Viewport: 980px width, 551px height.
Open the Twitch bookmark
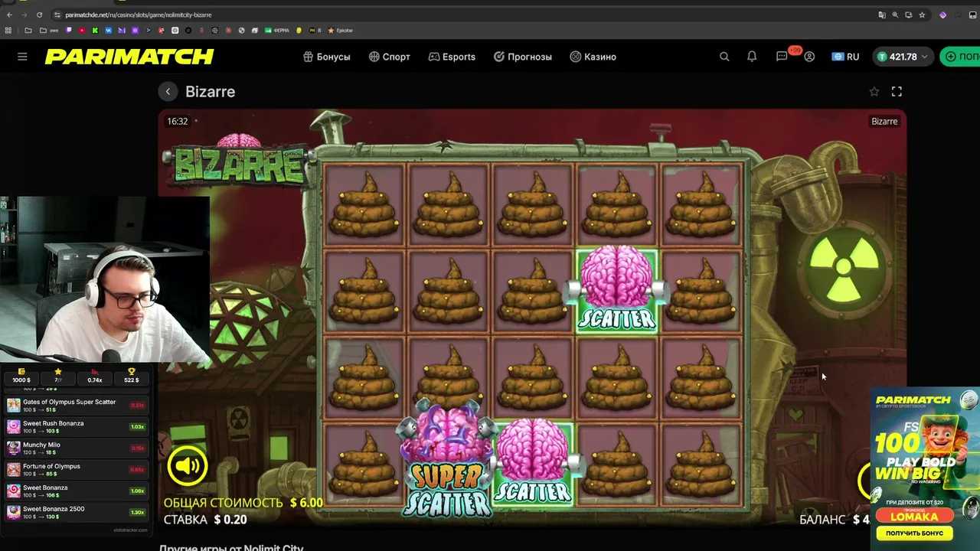click(x=69, y=31)
